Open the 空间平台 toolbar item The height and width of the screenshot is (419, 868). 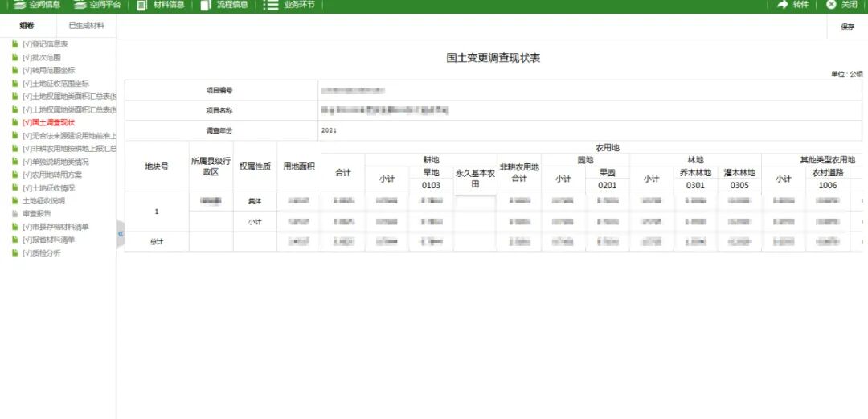[x=97, y=5]
